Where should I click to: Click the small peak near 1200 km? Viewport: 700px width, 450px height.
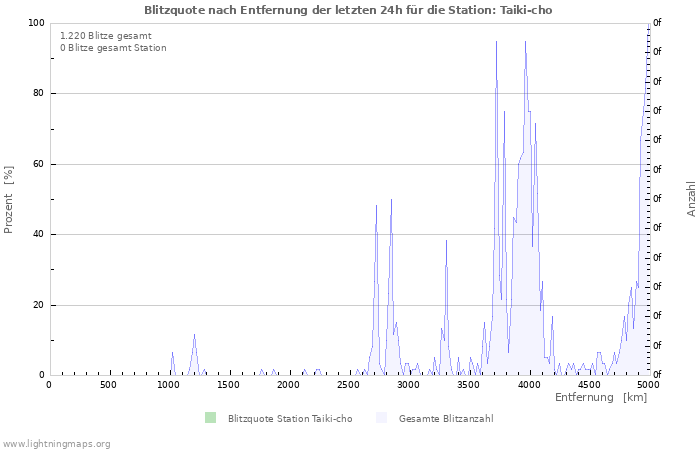click(x=194, y=337)
